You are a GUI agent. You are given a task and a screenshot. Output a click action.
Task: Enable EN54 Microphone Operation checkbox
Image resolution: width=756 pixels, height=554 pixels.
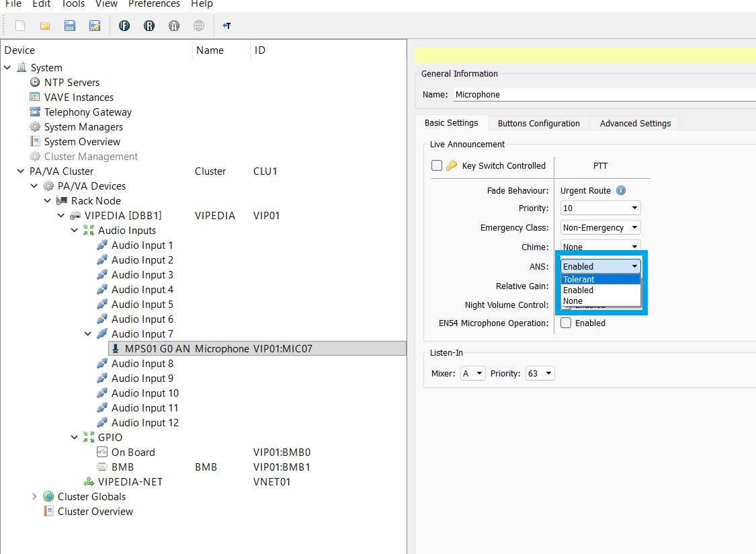pos(566,323)
